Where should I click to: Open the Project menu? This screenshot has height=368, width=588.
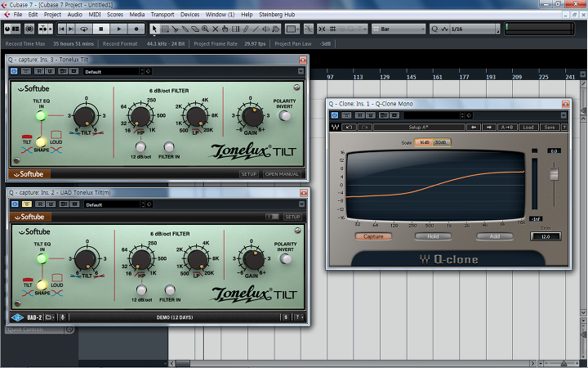[52, 15]
